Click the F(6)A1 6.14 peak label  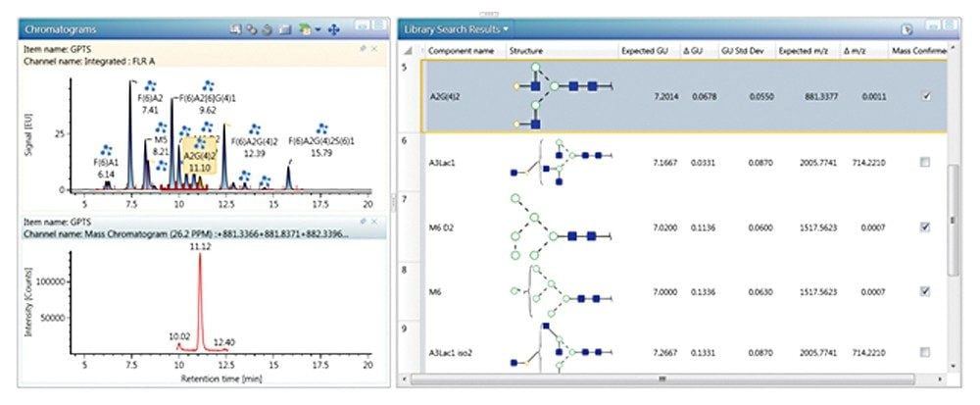pyautogui.click(x=108, y=169)
